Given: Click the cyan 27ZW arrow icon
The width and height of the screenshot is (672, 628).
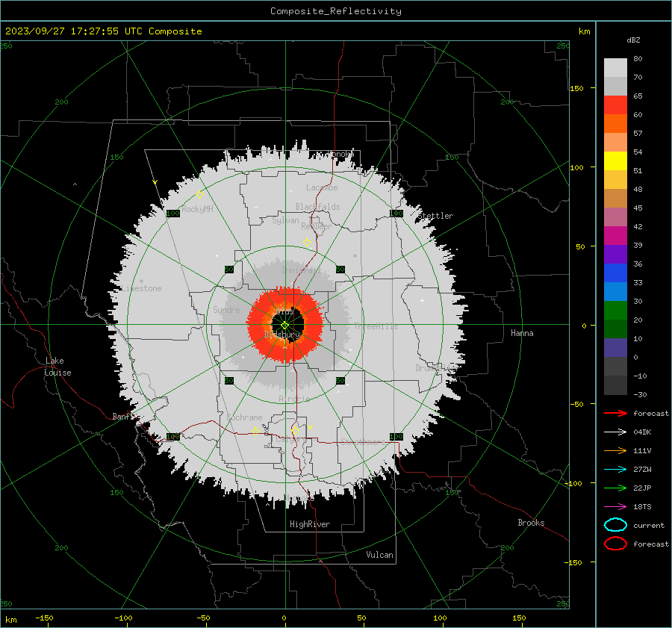Looking at the screenshot, I should pos(615,470).
